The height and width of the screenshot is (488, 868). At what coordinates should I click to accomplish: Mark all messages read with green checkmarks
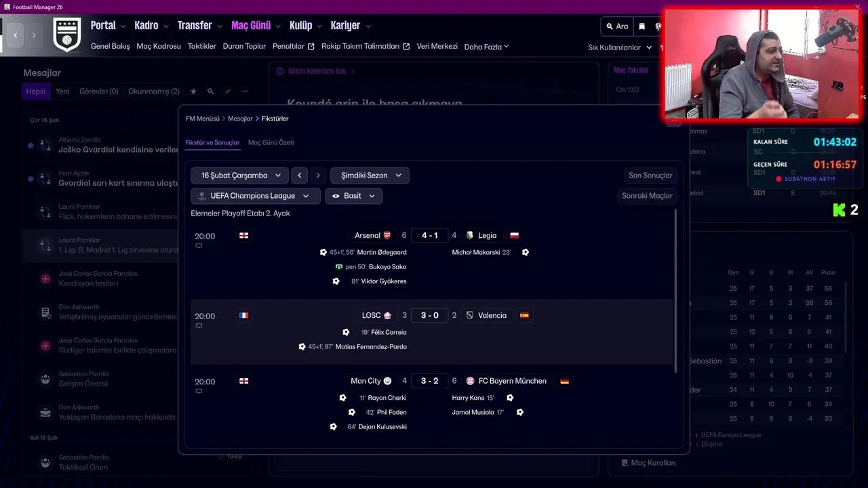click(x=228, y=91)
